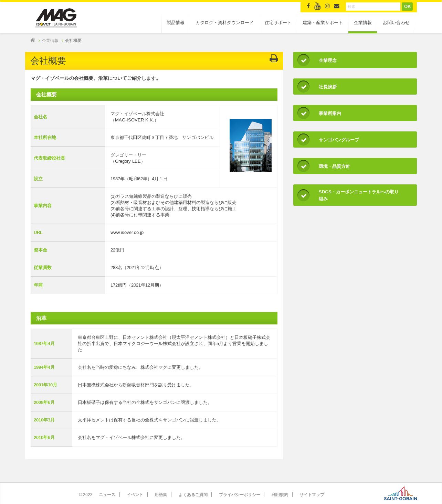
Task: Open the サイトマップ footer link
Action: pos(312,495)
